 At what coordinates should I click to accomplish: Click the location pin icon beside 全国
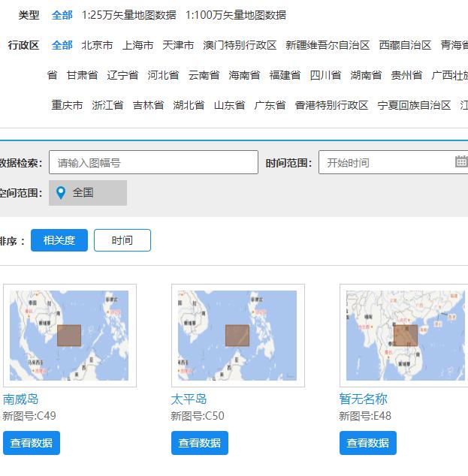61,193
